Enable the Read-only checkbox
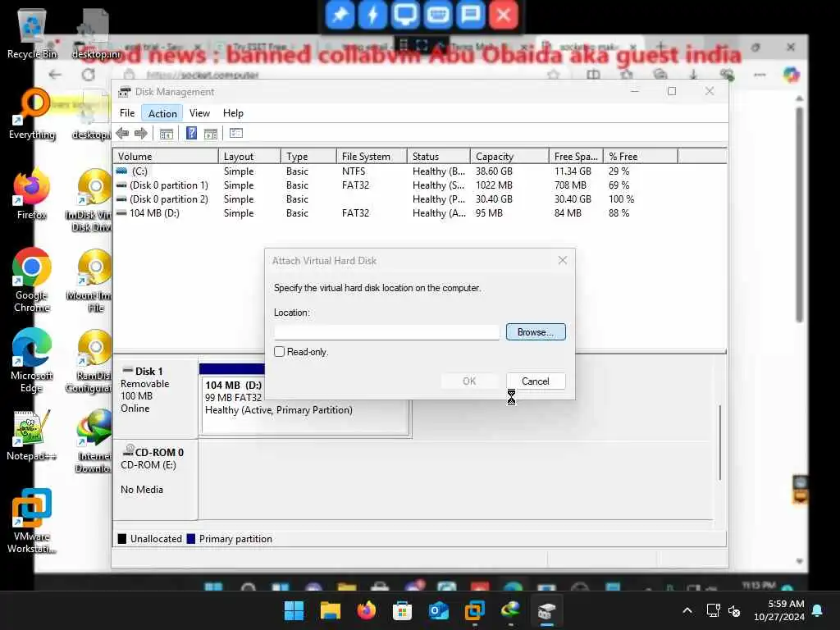This screenshot has height=630, width=840. [x=279, y=352]
